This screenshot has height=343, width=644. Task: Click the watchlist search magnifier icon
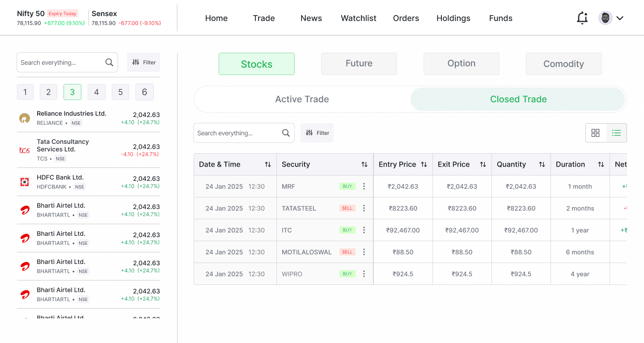point(109,63)
